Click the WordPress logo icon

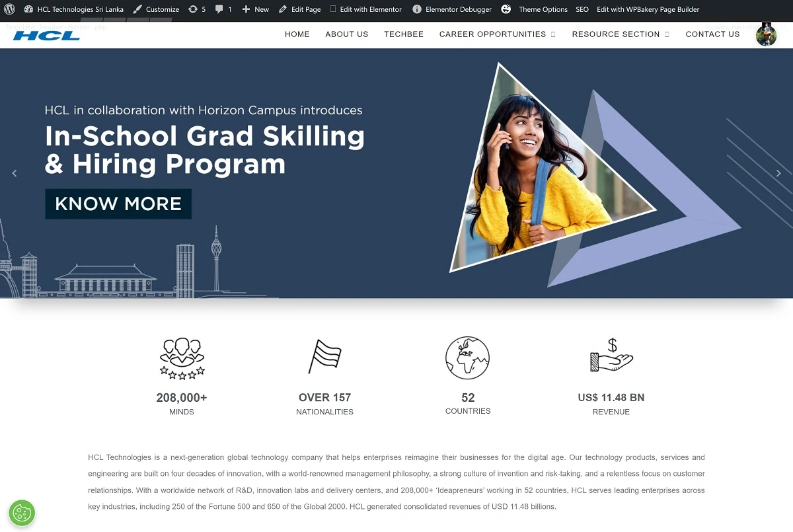(9, 9)
